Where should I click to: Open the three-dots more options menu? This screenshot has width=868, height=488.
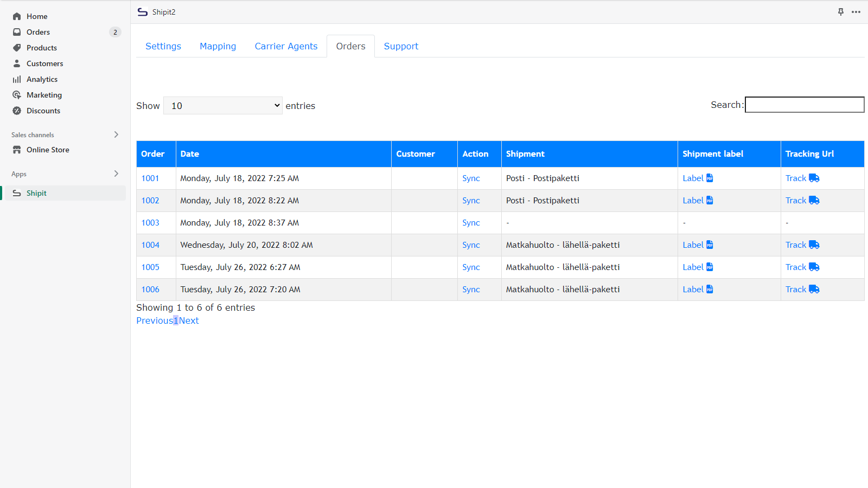[x=856, y=12]
